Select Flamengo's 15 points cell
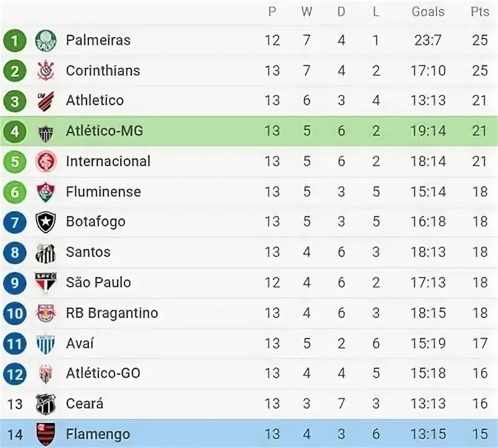 [x=479, y=434]
